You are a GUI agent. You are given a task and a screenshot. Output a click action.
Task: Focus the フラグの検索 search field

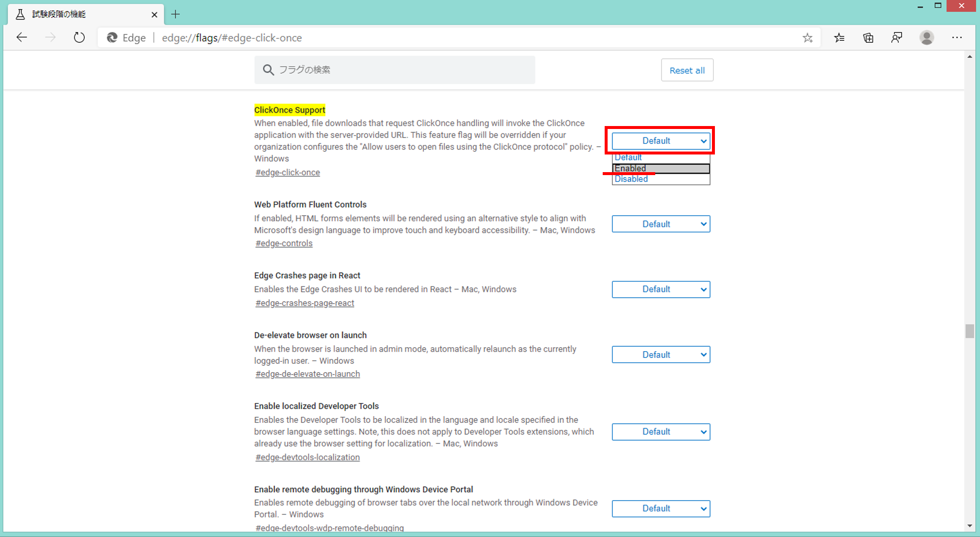click(x=394, y=70)
